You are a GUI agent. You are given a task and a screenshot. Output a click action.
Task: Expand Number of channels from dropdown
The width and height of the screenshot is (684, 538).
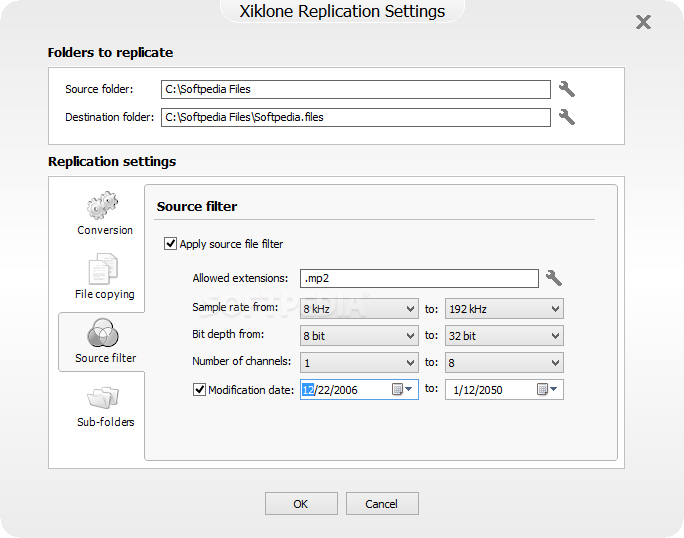pos(359,363)
